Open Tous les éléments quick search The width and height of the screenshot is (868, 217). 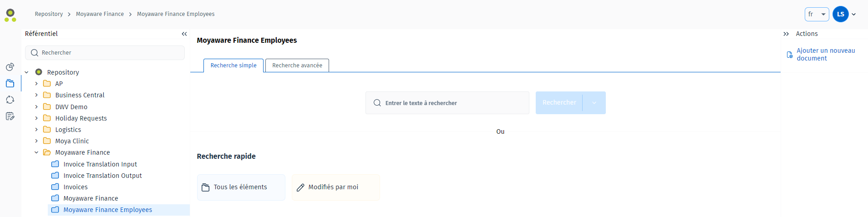click(x=241, y=187)
